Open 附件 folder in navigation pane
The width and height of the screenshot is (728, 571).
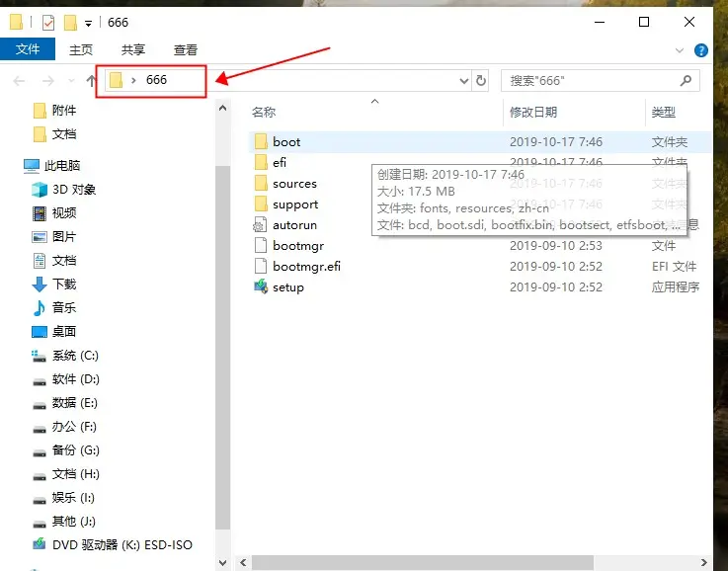tap(64, 111)
